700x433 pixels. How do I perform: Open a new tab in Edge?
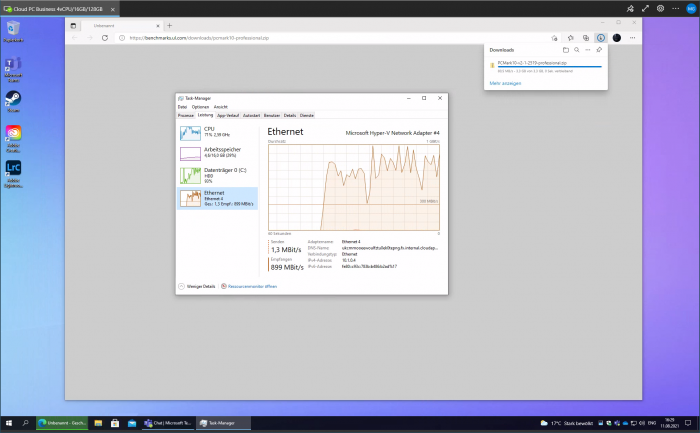(169, 26)
